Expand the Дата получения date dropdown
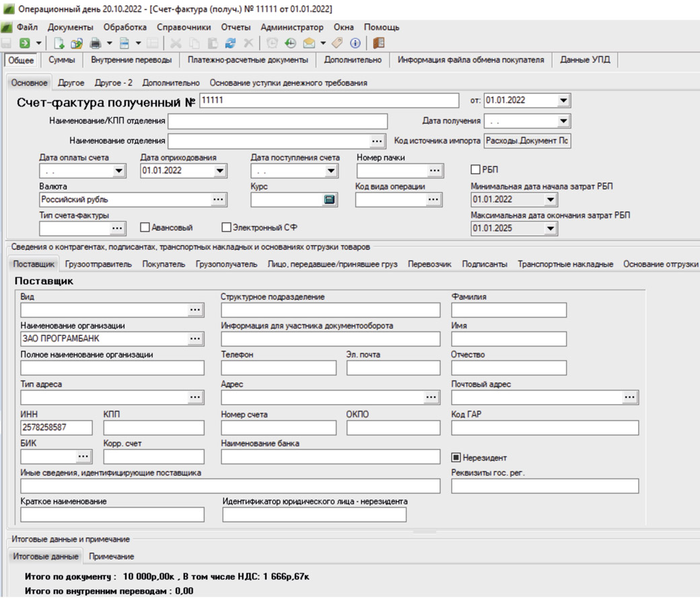This screenshot has width=700, height=598. [563, 121]
